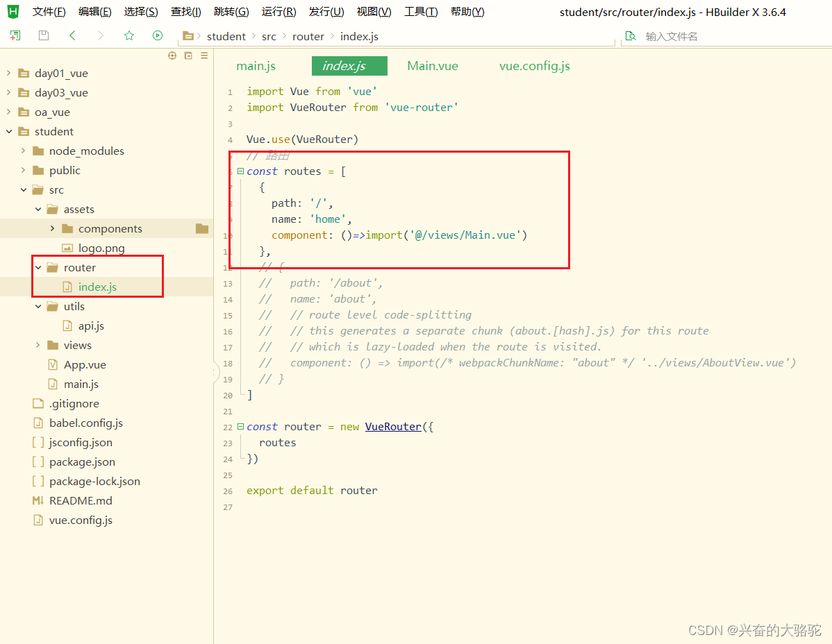Collapse the student project folder
The width and height of the screenshot is (832, 644).
tap(7, 131)
